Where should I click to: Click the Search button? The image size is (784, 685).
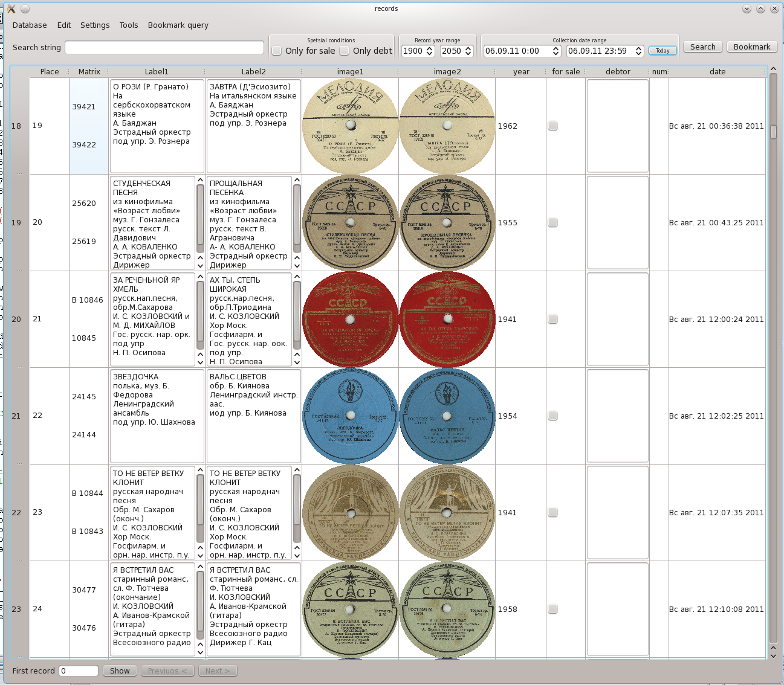[x=702, y=47]
